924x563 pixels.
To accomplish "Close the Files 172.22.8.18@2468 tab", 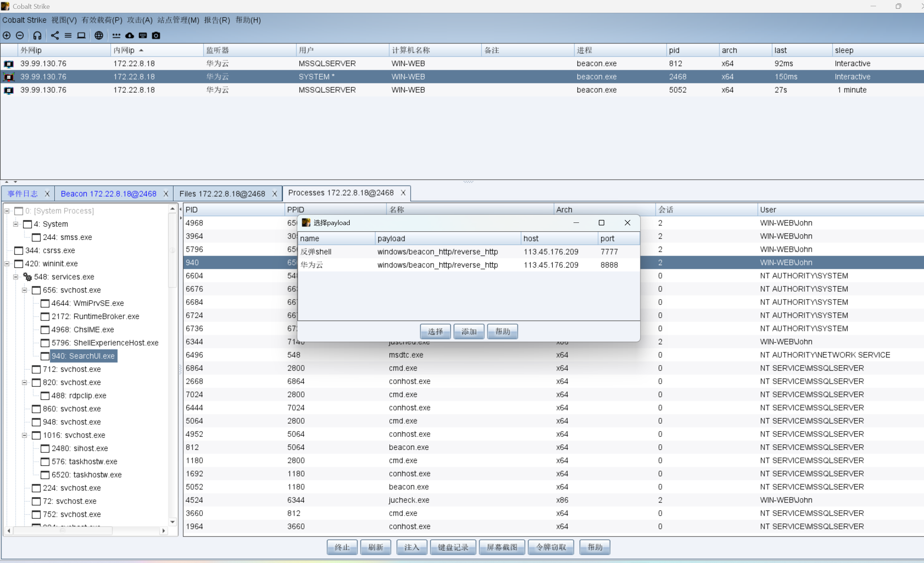I will 275,194.
